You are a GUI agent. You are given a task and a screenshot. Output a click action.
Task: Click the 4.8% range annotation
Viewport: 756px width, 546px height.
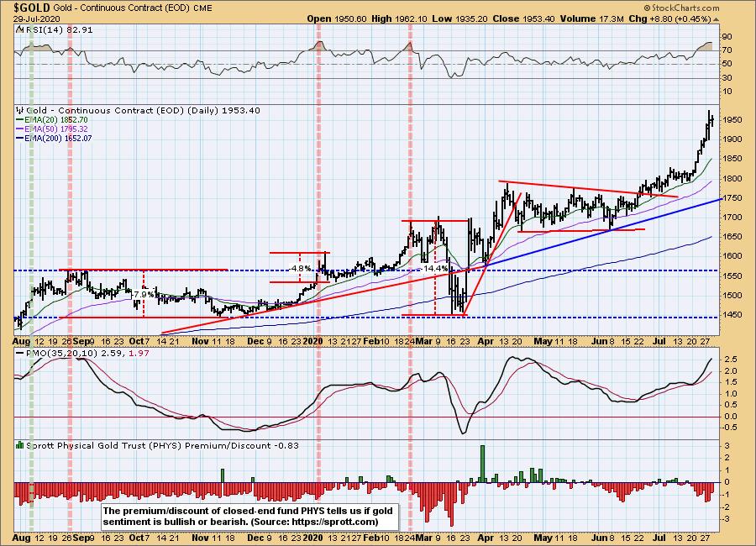point(301,268)
